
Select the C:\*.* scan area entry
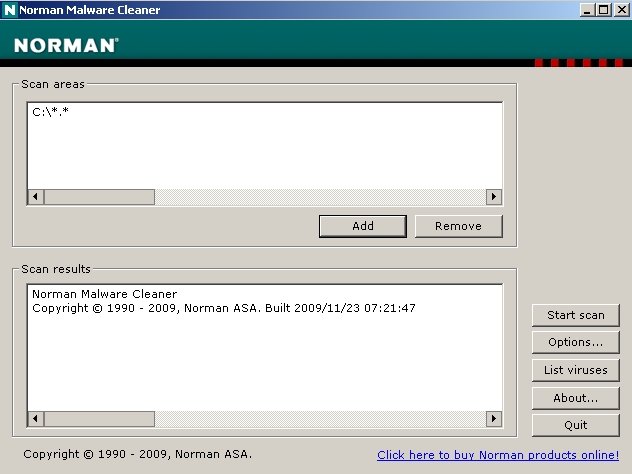point(50,112)
